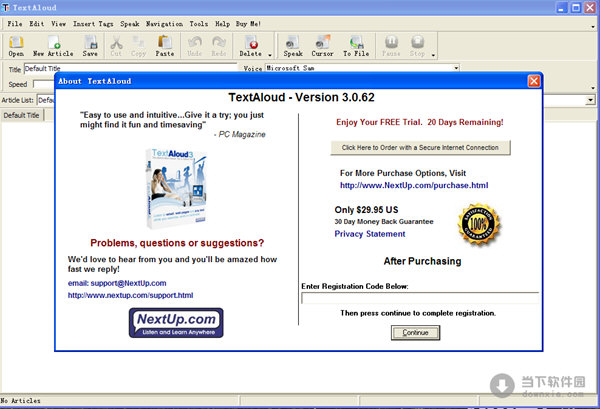Open dropdown arrow next to Stop
This screenshot has width=600, height=409.
pos(433,55)
